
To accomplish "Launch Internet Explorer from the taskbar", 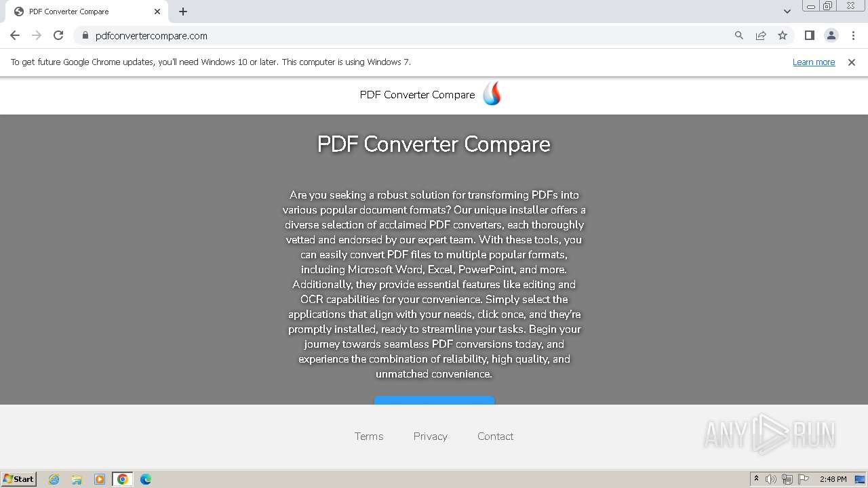I will click(x=54, y=479).
